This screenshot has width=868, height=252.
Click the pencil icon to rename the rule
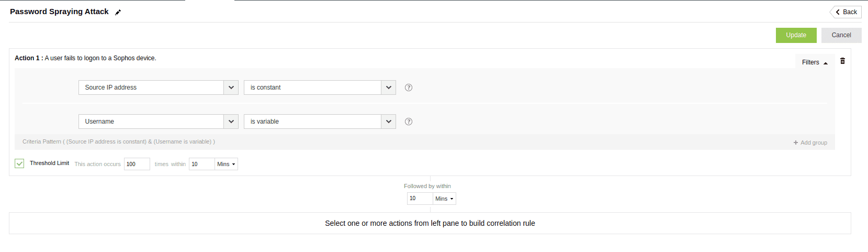tap(118, 12)
